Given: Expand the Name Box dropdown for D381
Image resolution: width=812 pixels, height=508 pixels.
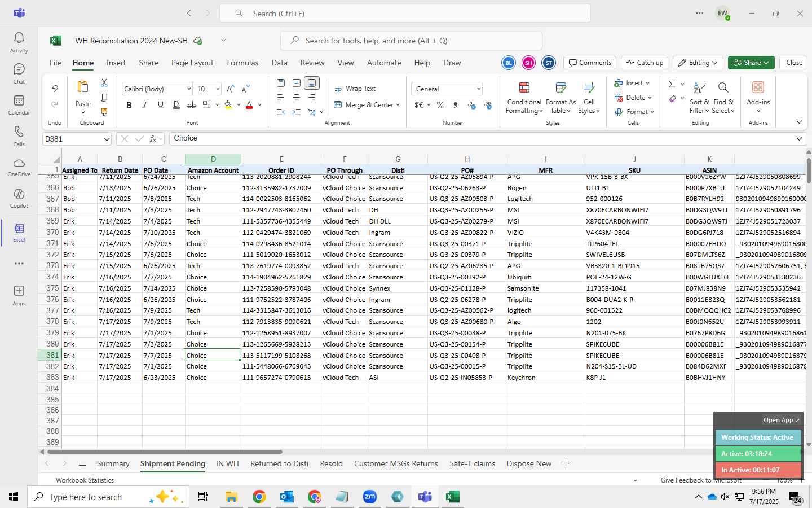Looking at the screenshot, I should [107, 139].
